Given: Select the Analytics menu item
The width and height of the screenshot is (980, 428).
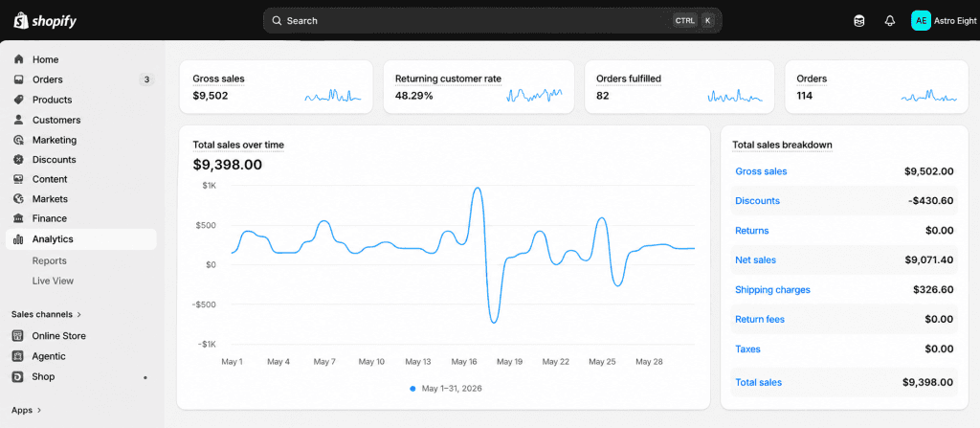Looking at the screenshot, I should (81, 239).
